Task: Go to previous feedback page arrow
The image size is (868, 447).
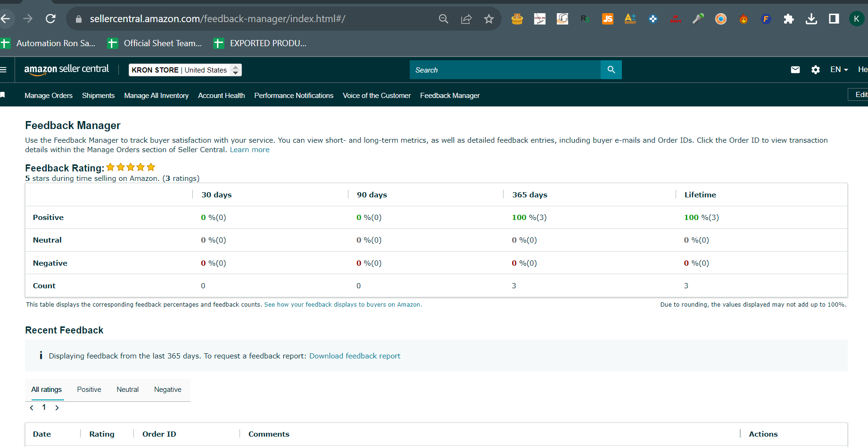Action: click(x=32, y=408)
